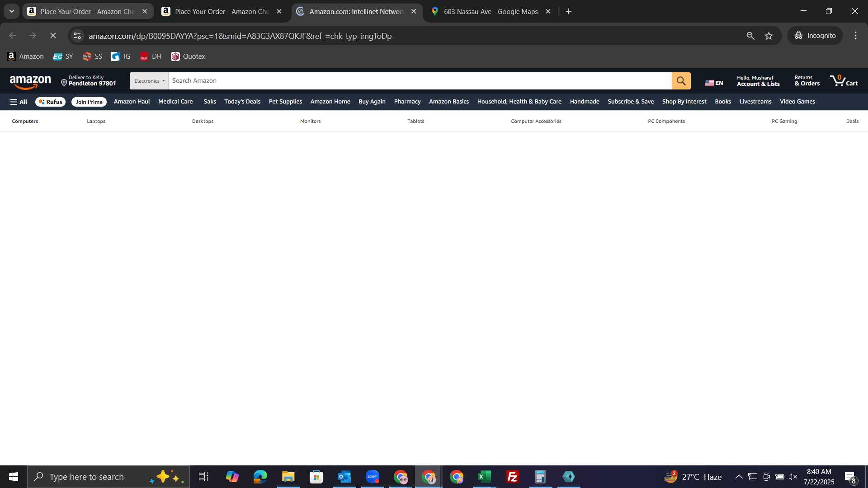The height and width of the screenshot is (488, 868).
Task: Open File Explorer from the taskbar
Action: (x=288, y=477)
